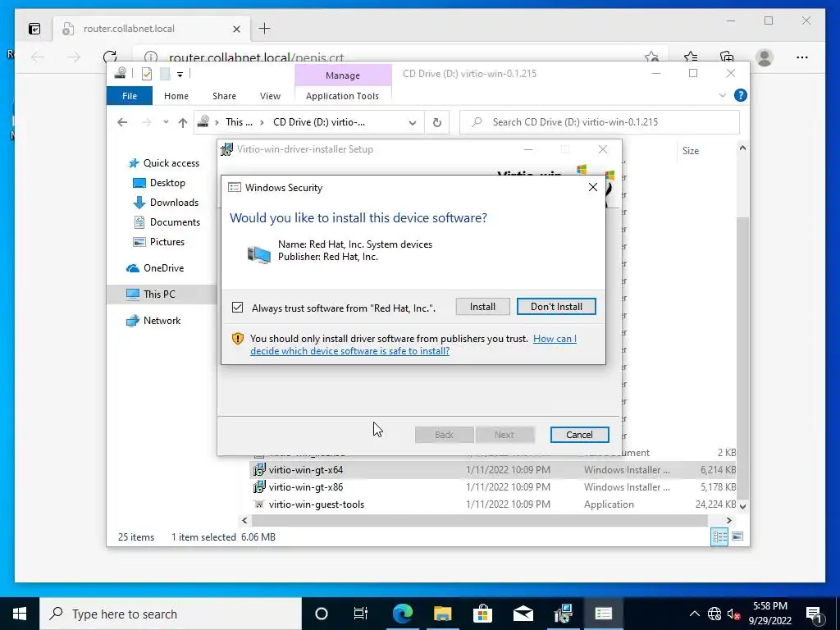This screenshot has height=630, width=840.
Task: Go back in File Explorer navigation
Action: [x=122, y=122]
